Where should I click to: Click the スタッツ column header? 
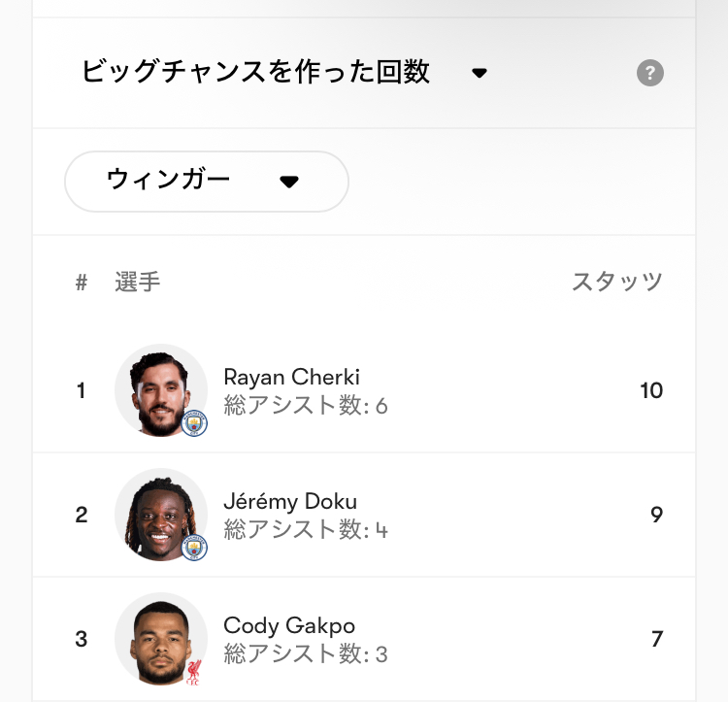click(616, 282)
